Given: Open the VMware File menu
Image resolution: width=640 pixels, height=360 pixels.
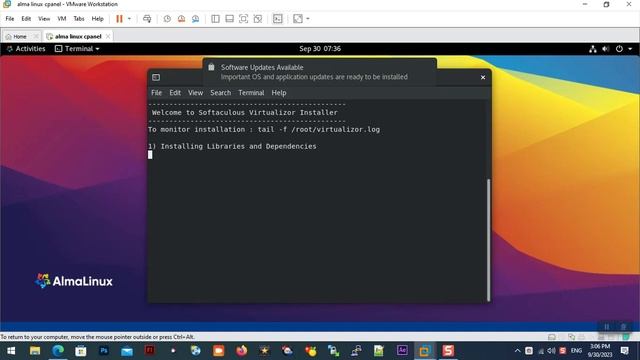Looking at the screenshot, I should 10,19.
